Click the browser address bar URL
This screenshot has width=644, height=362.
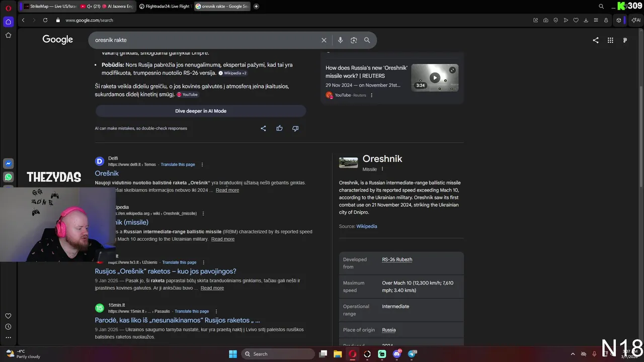tap(89, 20)
